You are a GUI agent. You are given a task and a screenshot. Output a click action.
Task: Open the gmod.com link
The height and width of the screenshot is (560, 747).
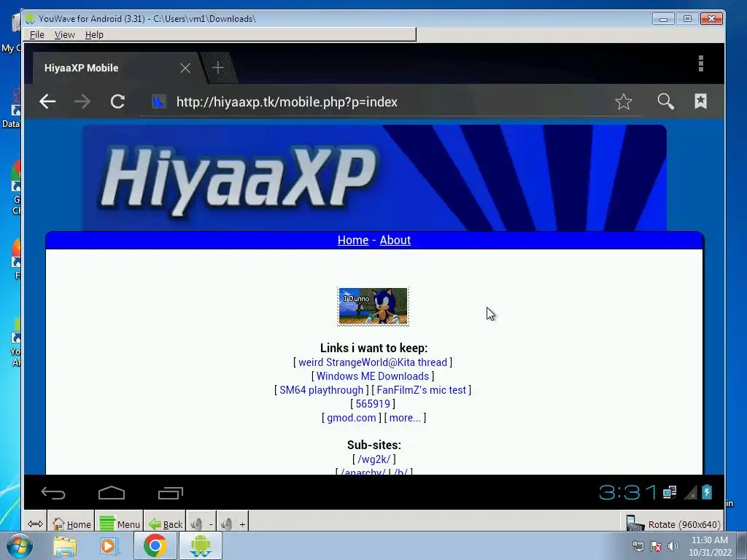(351, 418)
